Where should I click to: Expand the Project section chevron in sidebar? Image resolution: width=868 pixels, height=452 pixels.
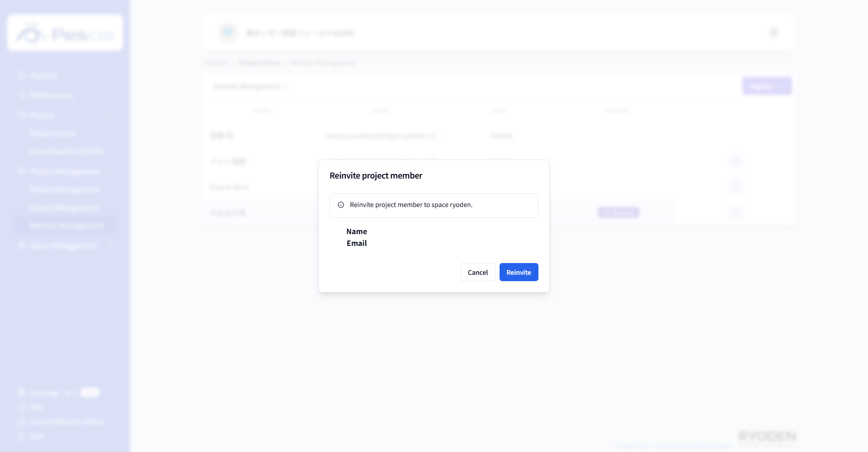[x=109, y=115]
